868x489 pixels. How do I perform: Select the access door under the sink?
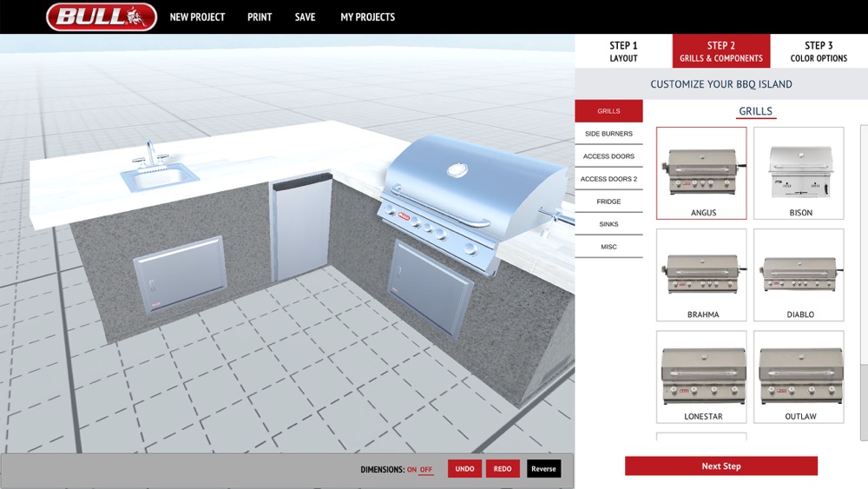tap(180, 274)
